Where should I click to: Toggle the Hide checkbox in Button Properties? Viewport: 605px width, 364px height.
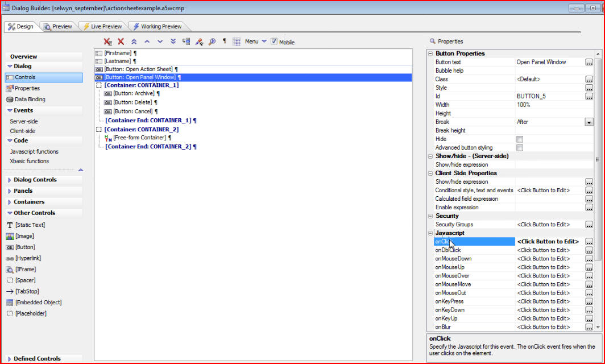tap(520, 139)
